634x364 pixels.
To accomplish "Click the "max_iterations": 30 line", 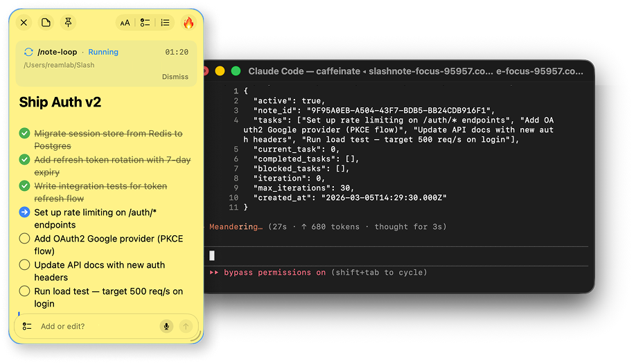I will coord(303,188).
